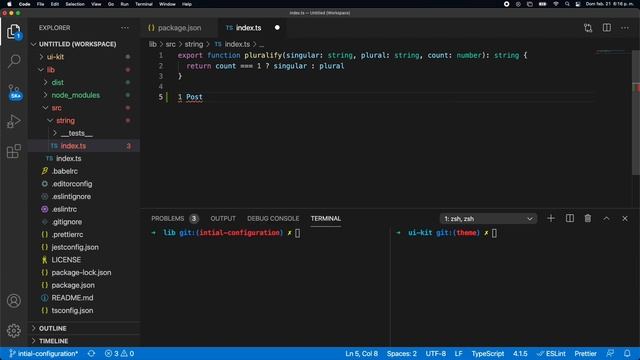Change language mode TypeScript
Screen dimensions: 640x360
tap(488, 353)
